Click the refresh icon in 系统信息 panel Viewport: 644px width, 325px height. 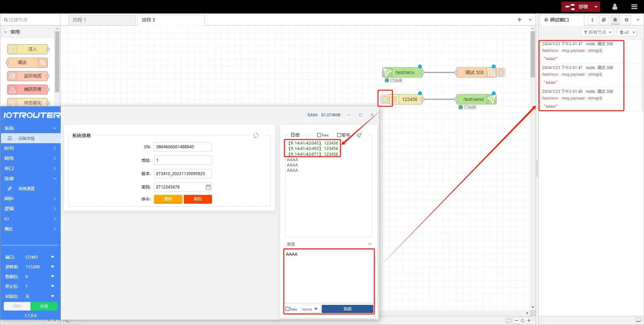[x=256, y=136]
